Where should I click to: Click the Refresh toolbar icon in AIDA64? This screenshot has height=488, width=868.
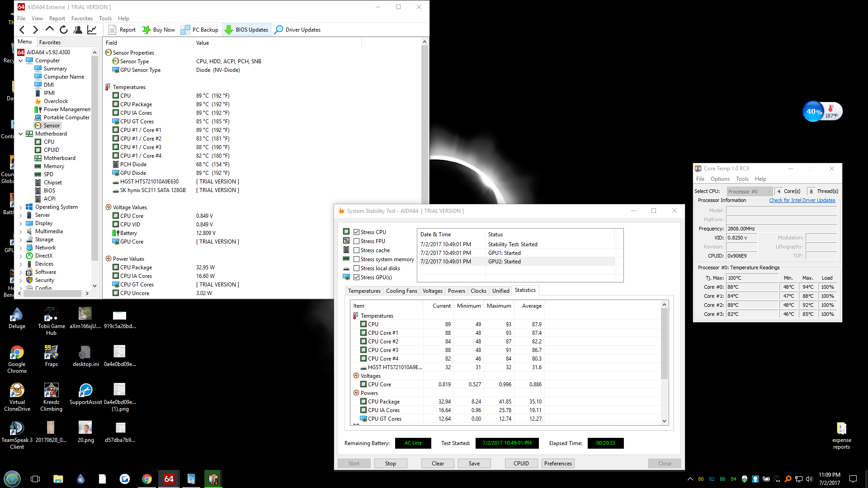point(64,30)
